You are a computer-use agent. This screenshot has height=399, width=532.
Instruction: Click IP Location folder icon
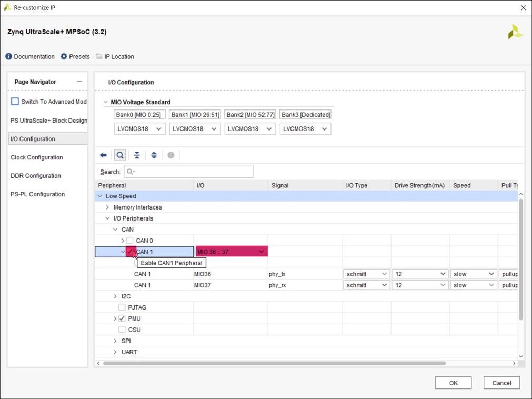[x=99, y=56]
